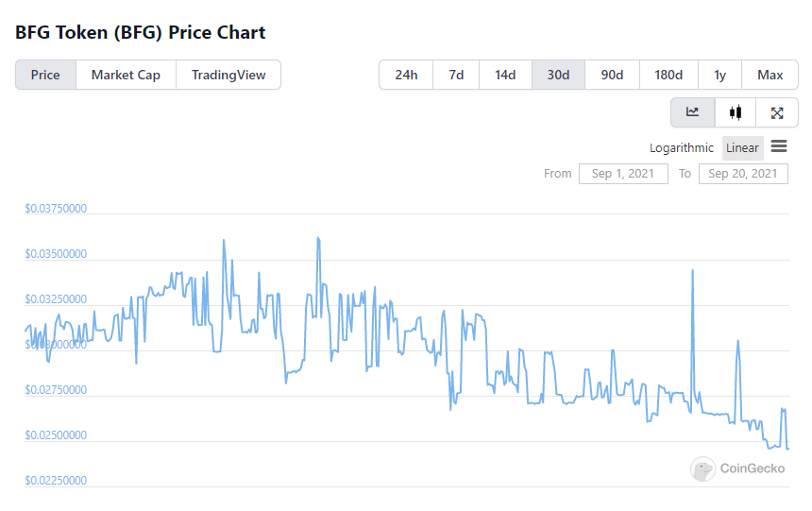
Task: Click the $0.03500000 axis label
Action: tap(56, 254)
